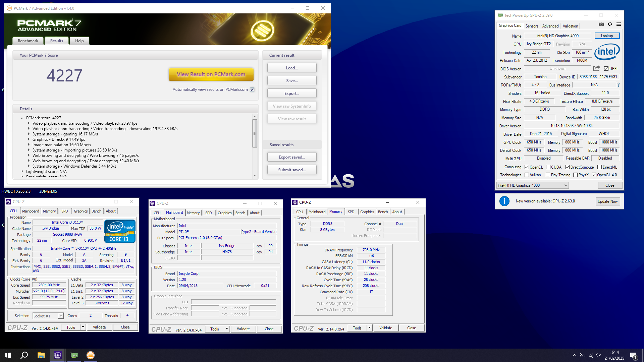This screenshot has height=362, width=644.
Task: Open the Socket #1 selection dropdown
Action: coord(48,316)
